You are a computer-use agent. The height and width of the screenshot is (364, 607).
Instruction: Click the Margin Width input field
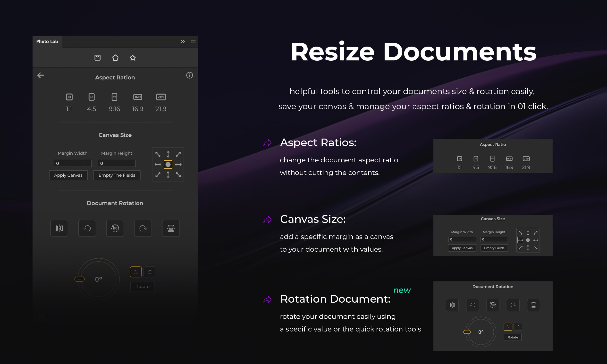(x=73, y=163)
